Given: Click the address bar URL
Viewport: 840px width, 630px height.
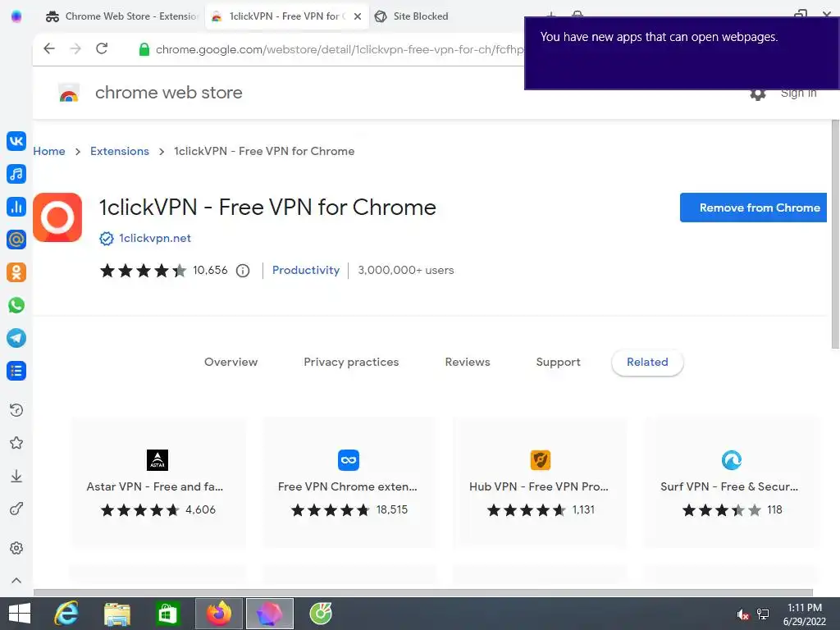Looking at the screenshot, I should pyautogui.click(x=339, y=49).
